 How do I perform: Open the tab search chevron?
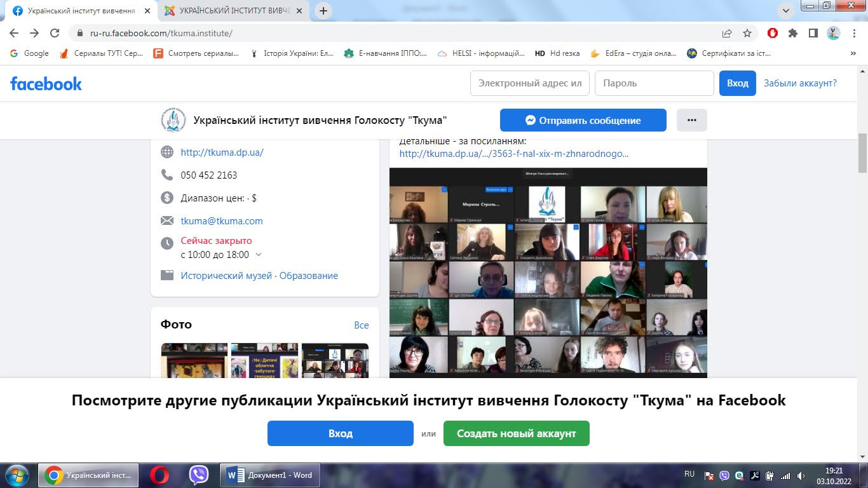pos(787,10)
